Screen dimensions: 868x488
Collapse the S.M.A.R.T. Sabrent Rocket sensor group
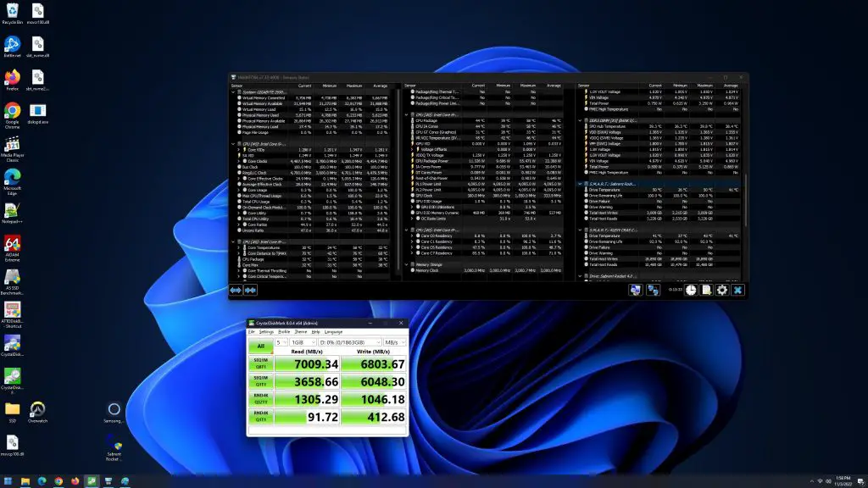pyautogui.click(x=580, y=184)
